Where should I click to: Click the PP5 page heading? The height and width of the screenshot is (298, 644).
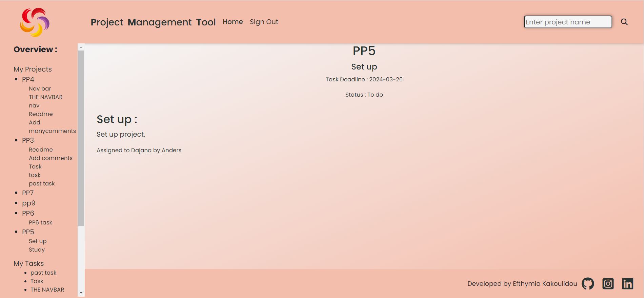click(364, 51)
